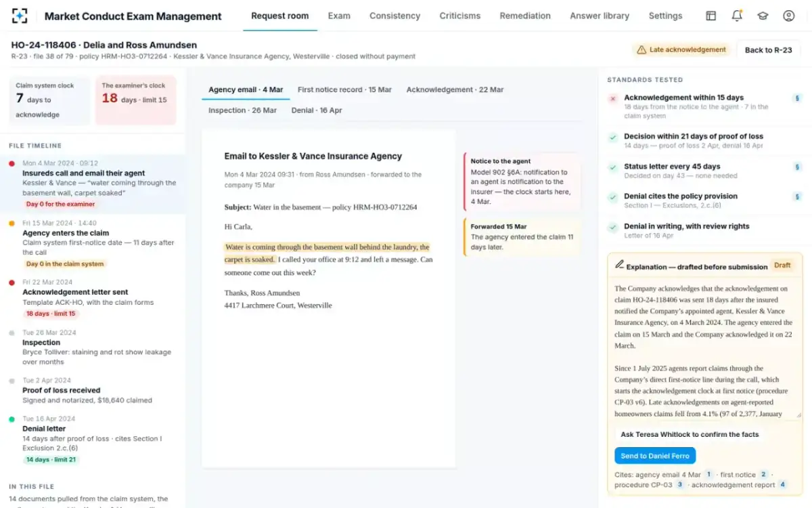Viewport: 812px width, 508px height.
Task: Select the orange marker for 15 Mar timeline event
Action: 12,223
